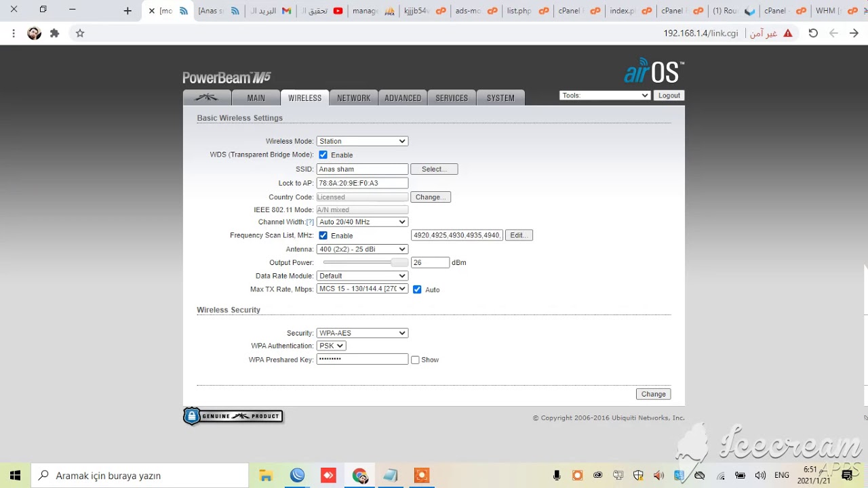868x488 pixels.
Task: Go to the NETWORK tab
Action: click(354, 98)
